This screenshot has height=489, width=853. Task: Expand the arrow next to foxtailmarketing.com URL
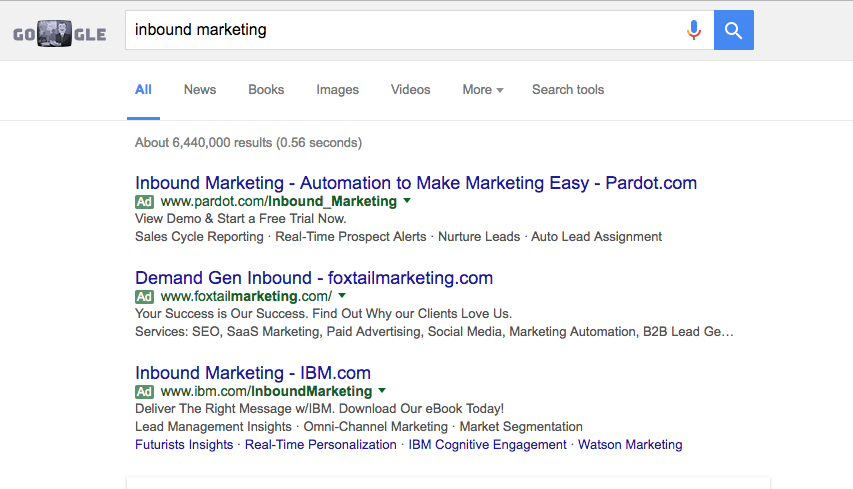(x=341, y=297)
